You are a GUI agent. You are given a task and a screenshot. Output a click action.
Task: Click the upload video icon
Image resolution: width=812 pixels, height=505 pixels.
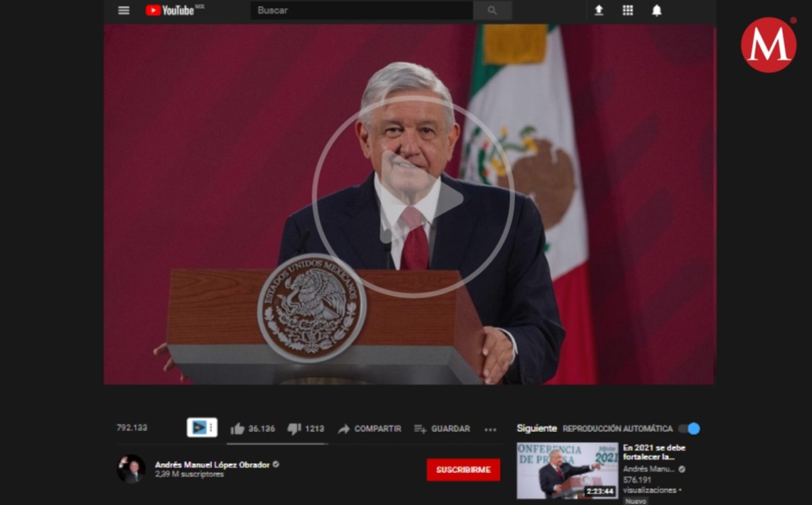pyautogui.click(x=599, y=10)
